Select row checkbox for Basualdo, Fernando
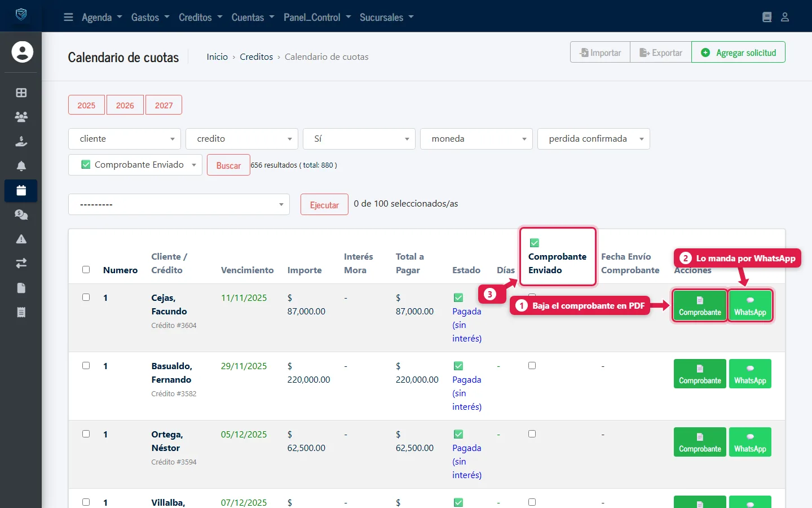 pyautogui.click(x=86, y=365)
